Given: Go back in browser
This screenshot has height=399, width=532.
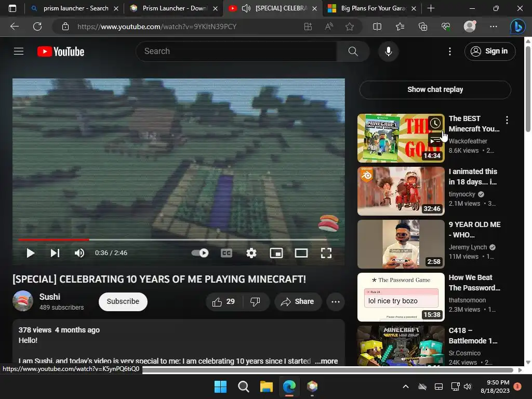Looking at the screenshot, I should [15, 26].
